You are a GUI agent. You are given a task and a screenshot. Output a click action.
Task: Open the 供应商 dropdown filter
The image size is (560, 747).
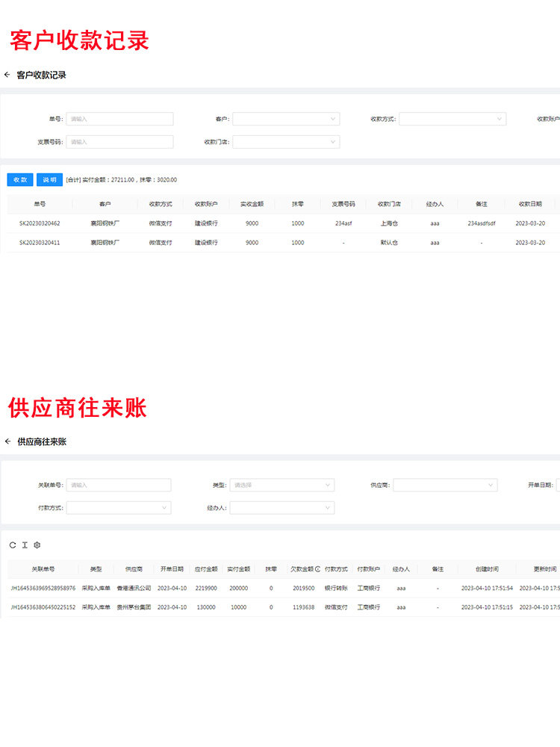[x=445, y=485]
